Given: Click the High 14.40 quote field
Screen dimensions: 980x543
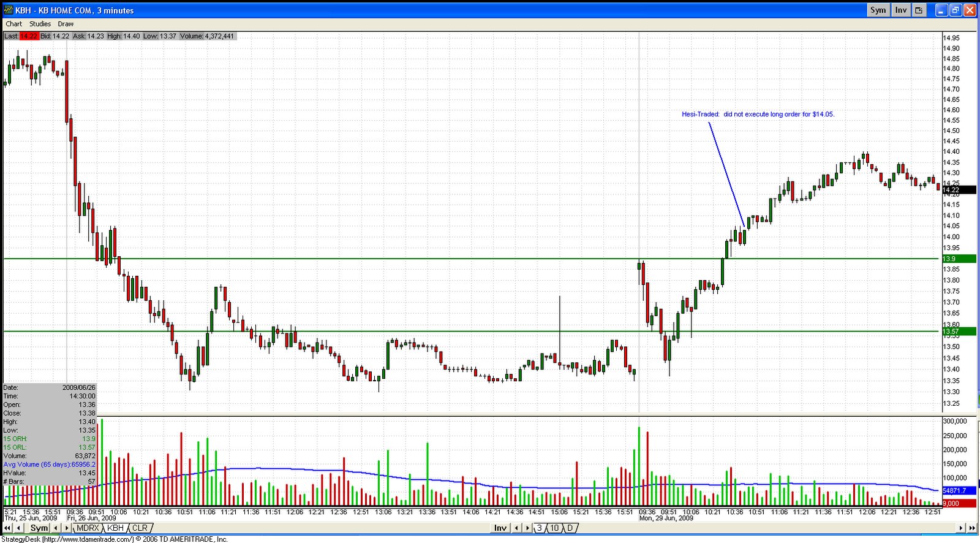Looking at the screenshot, I should [x=124, y=36].
